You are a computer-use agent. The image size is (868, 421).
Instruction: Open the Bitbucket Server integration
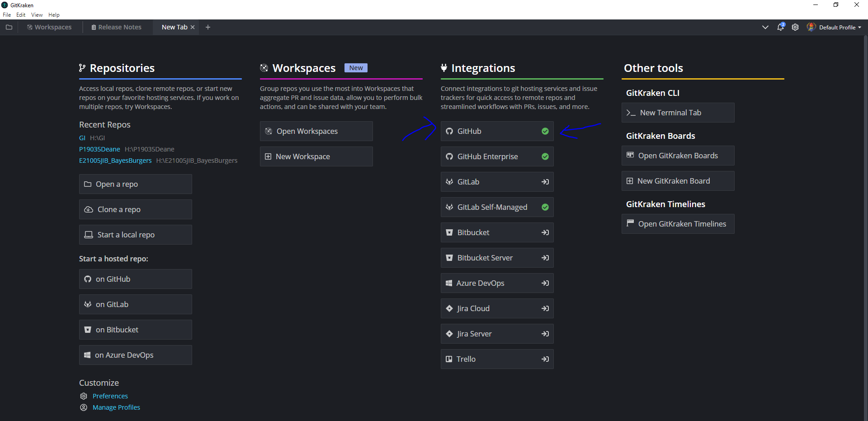click(497, 258)
